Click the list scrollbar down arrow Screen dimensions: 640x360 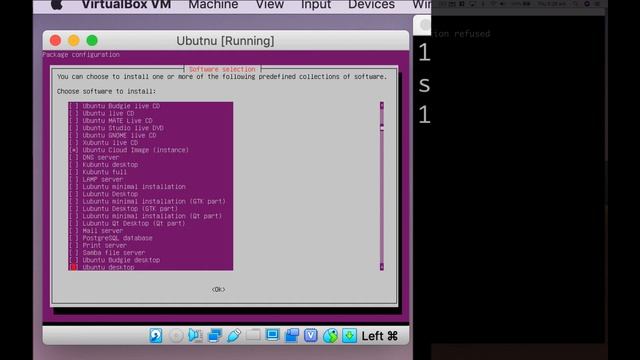[x=382, y=267]
